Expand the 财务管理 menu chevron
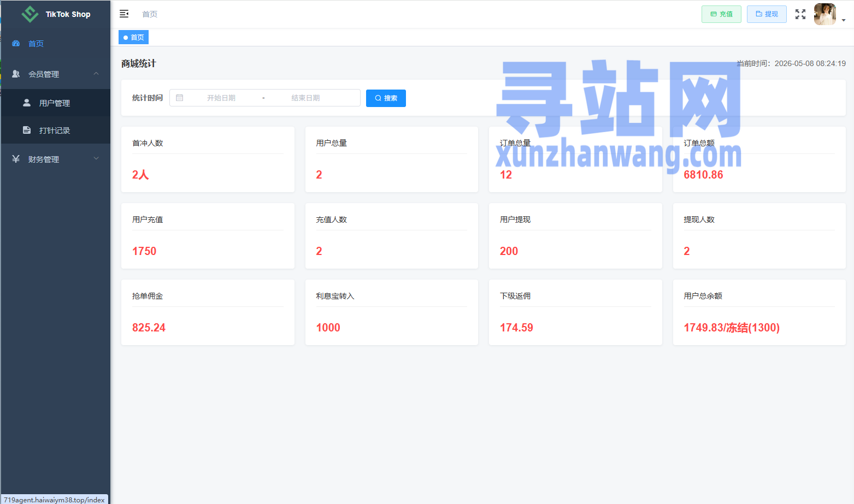This screenshot has width=854, height=504. coord(96,159)
